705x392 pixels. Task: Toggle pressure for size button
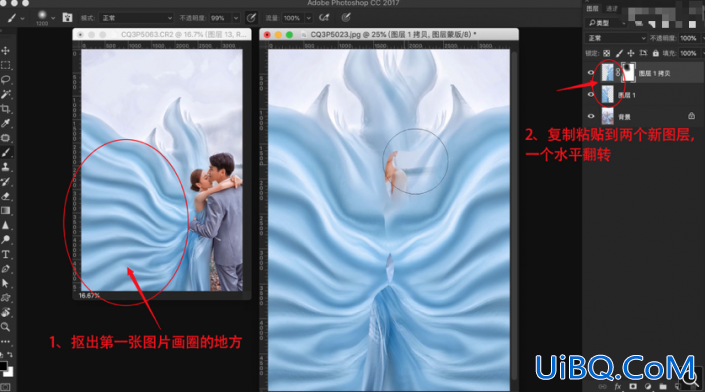346,18
